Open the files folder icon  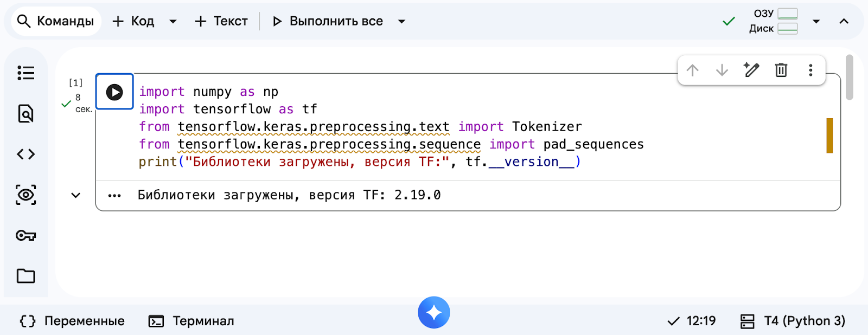[25, 276]
